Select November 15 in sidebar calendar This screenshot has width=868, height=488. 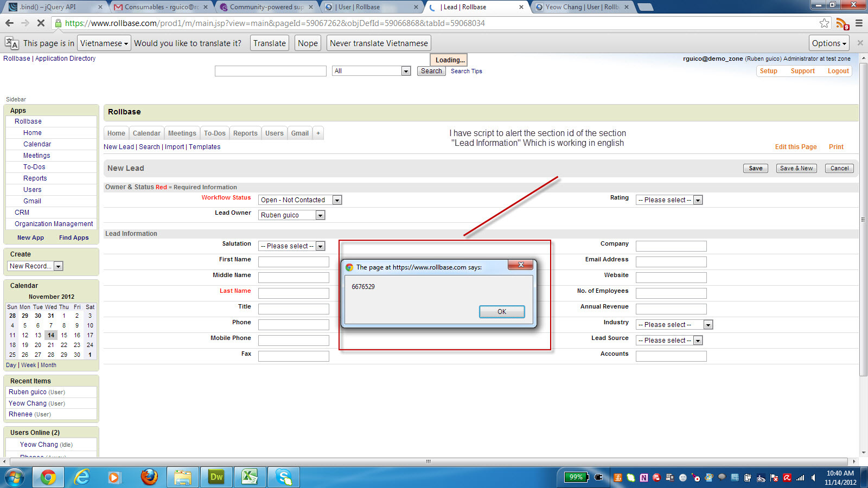[64, 335]
